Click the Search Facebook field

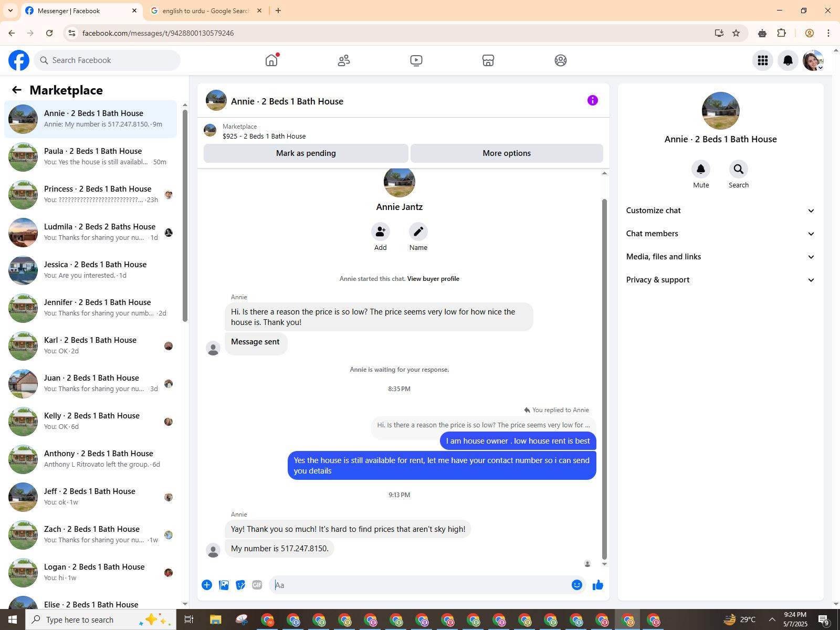pos(108,60)
